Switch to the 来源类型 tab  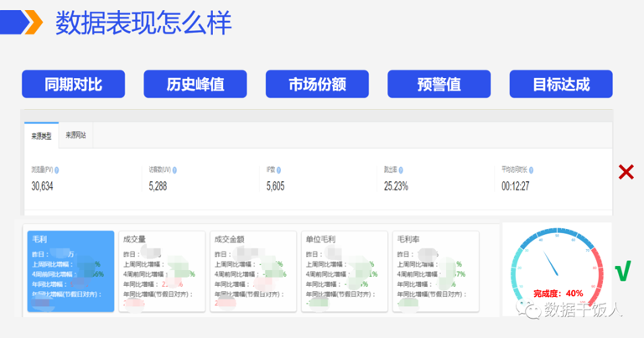pyautogui.click(x=41, y=135)
